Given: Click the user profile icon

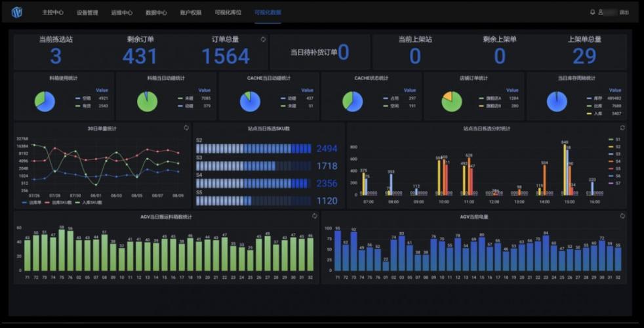Looking at the screenshot, I should (601, 12).
